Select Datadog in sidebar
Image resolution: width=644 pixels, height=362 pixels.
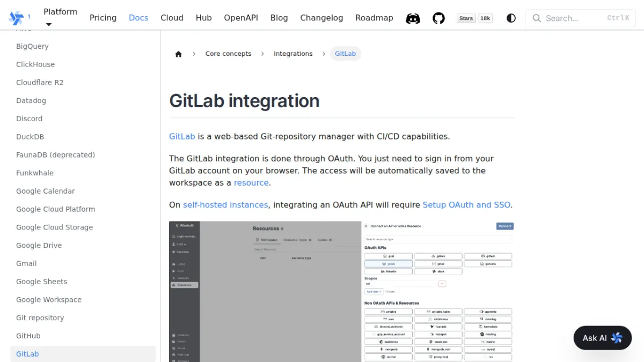[83, 100]
